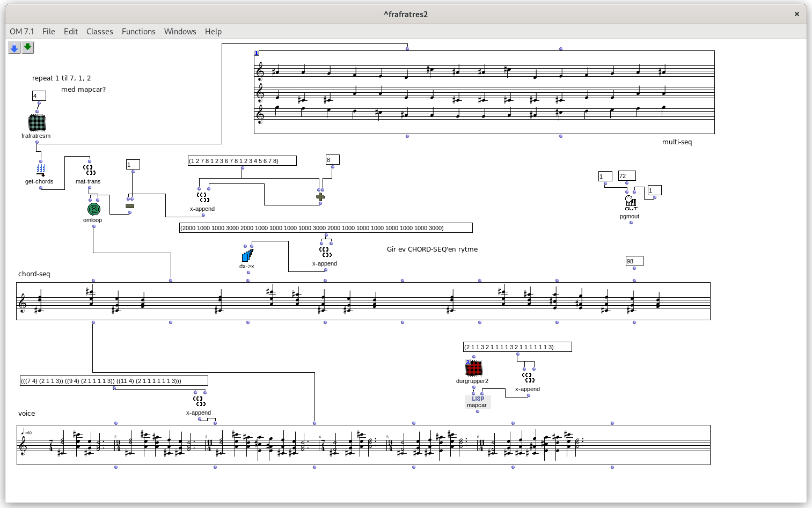Click the multi-seq score display
This screenshot has height=508, width=812.
483,91
